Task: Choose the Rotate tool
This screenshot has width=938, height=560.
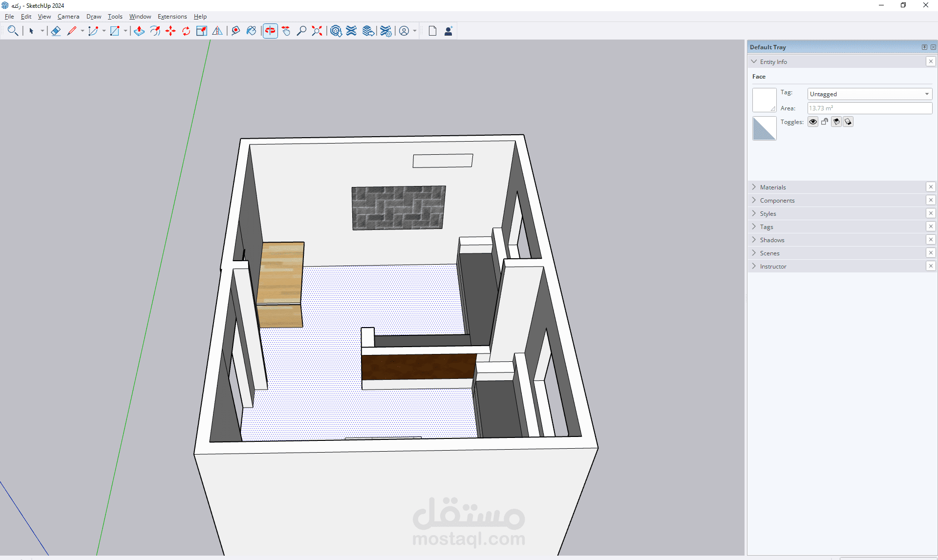Action: pos(186,31)
